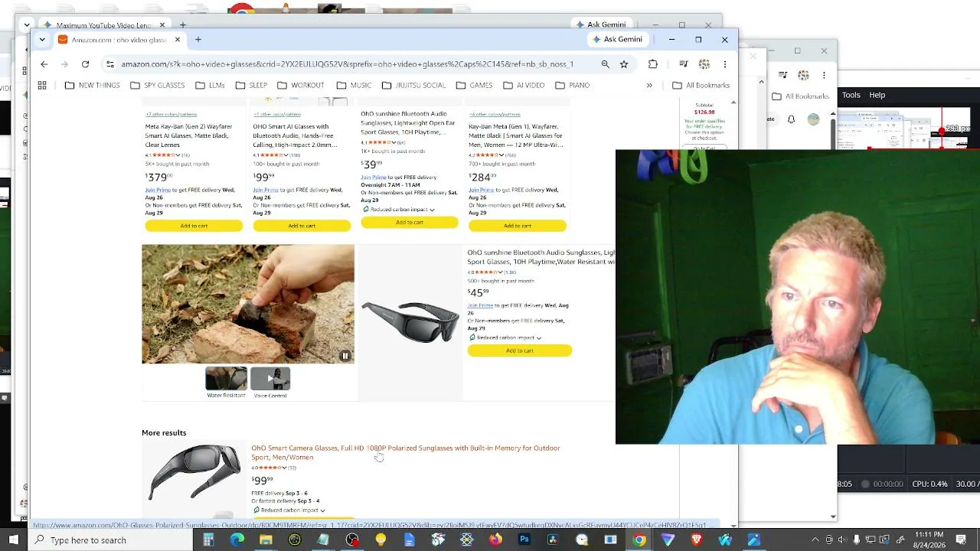This screenshot has height=551, width=980.
Task: Show hidden system tray icons
Action: (x=815, y=540)
